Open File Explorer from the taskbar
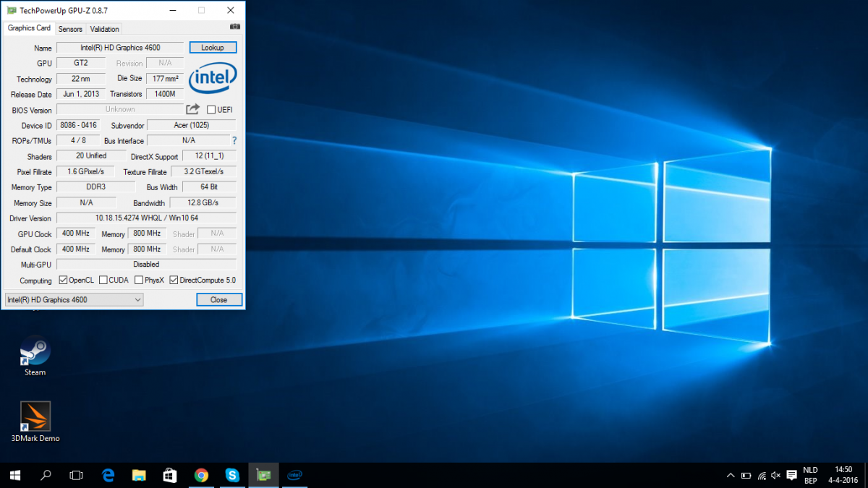This screenshot has width=868, height=488. click(140, 475)
